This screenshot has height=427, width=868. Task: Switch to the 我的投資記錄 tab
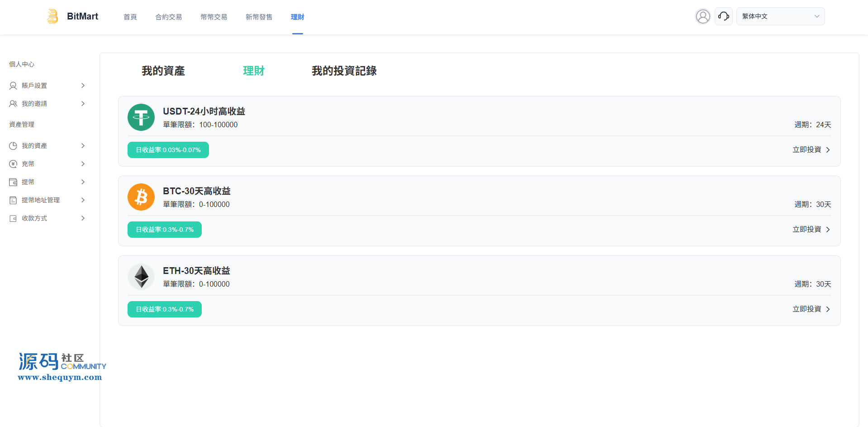[344, 71]
